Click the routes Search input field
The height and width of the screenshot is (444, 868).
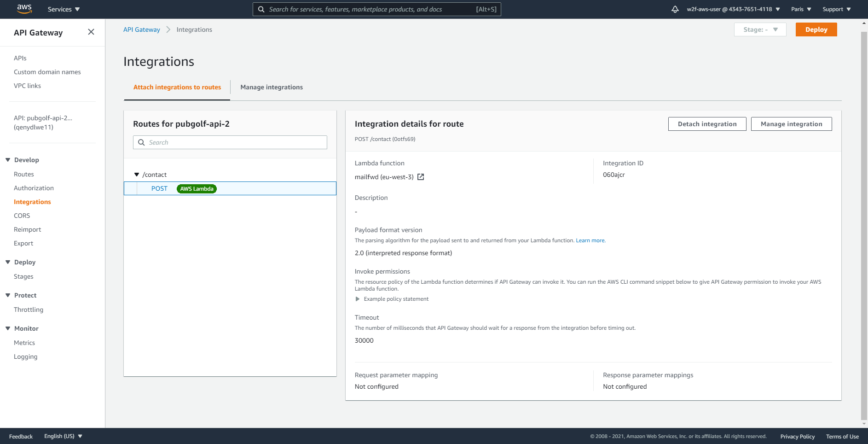pyautogui.click(x=230, y=142)
